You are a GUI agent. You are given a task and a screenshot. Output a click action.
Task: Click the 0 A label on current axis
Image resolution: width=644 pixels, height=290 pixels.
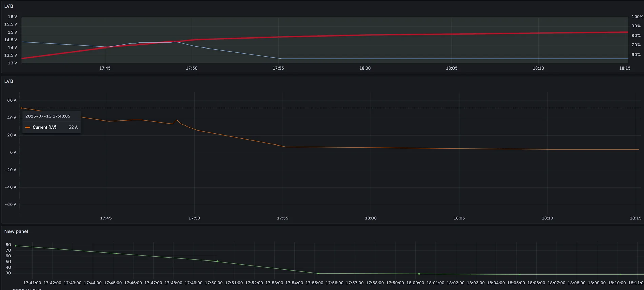click(x=13, y=152)
